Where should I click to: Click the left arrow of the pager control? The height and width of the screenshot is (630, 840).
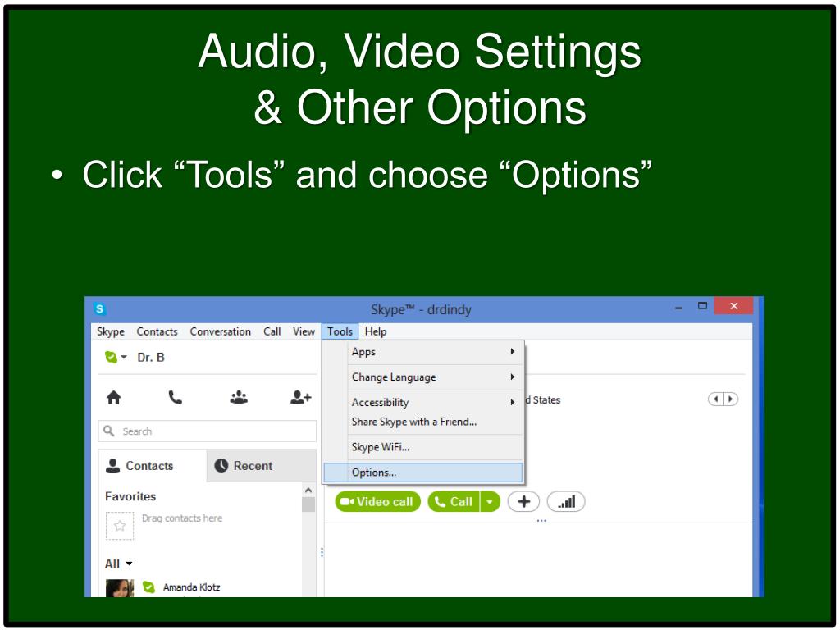(715, 399)
